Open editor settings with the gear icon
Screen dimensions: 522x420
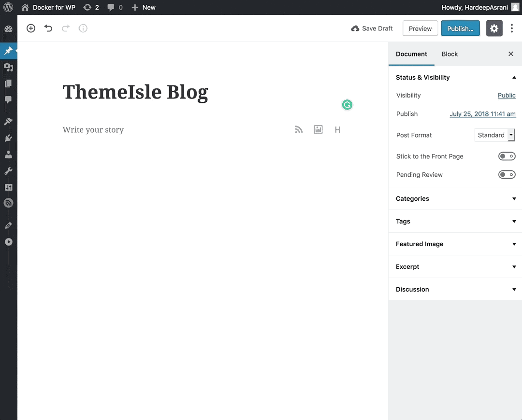pyautogui.click(x=494, y=28)
